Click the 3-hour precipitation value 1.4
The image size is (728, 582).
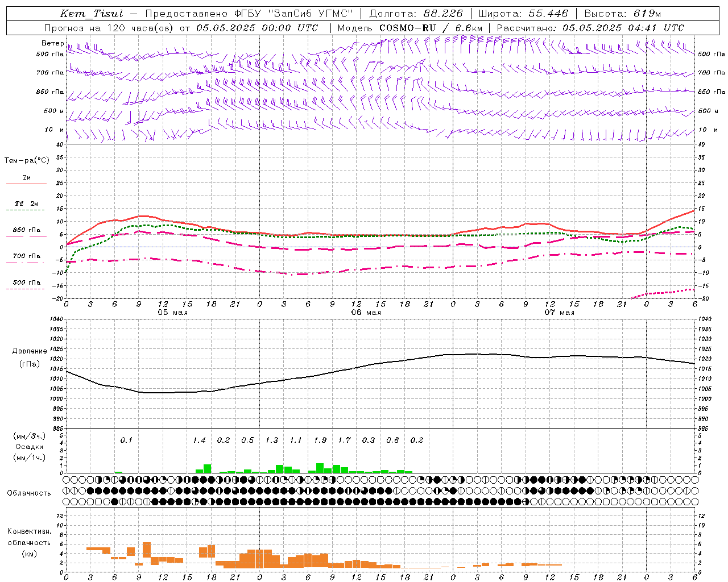point(199,440)
